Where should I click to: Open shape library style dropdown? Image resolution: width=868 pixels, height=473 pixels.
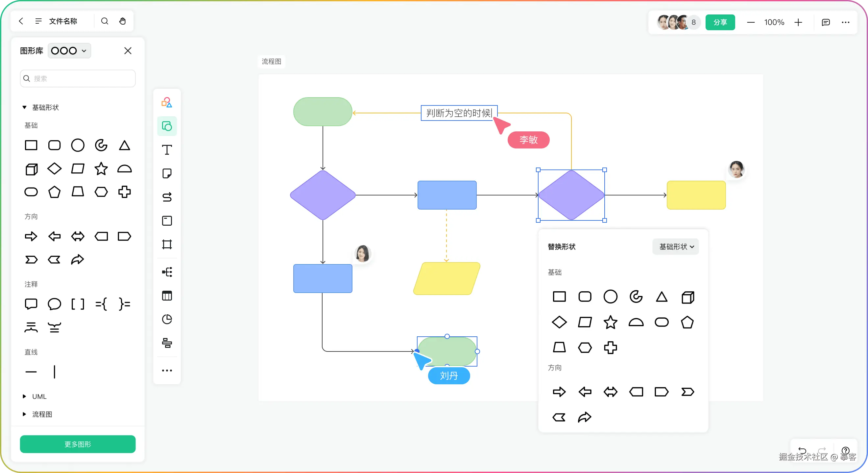coord(69,51)
